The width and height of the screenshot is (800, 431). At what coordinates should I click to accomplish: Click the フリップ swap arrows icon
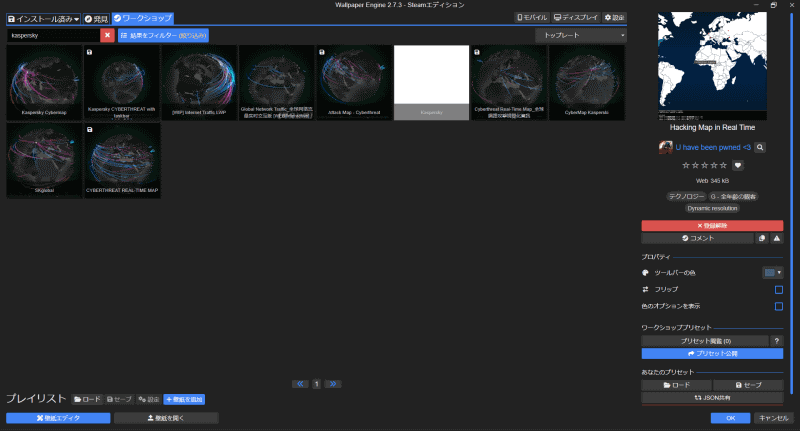coord(645,289)
